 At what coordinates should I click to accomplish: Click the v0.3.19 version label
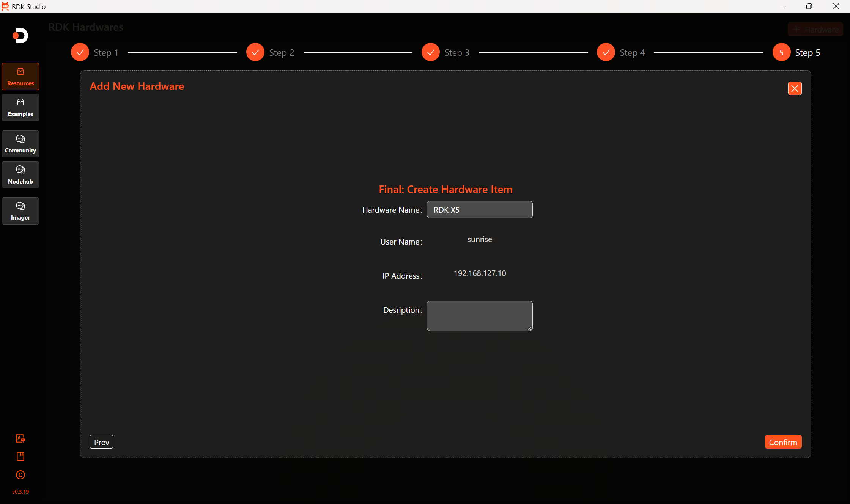20,491
